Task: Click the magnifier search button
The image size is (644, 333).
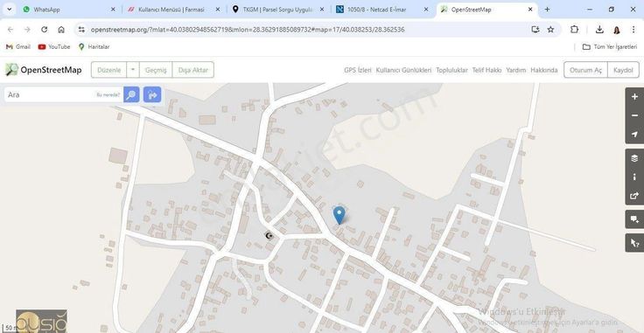Action: [131, 94]
